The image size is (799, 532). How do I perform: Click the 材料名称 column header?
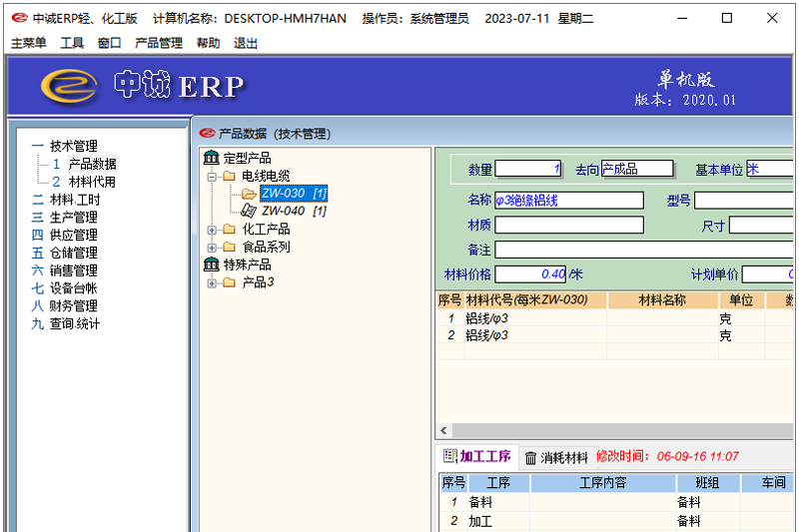(x=662, y=300)
